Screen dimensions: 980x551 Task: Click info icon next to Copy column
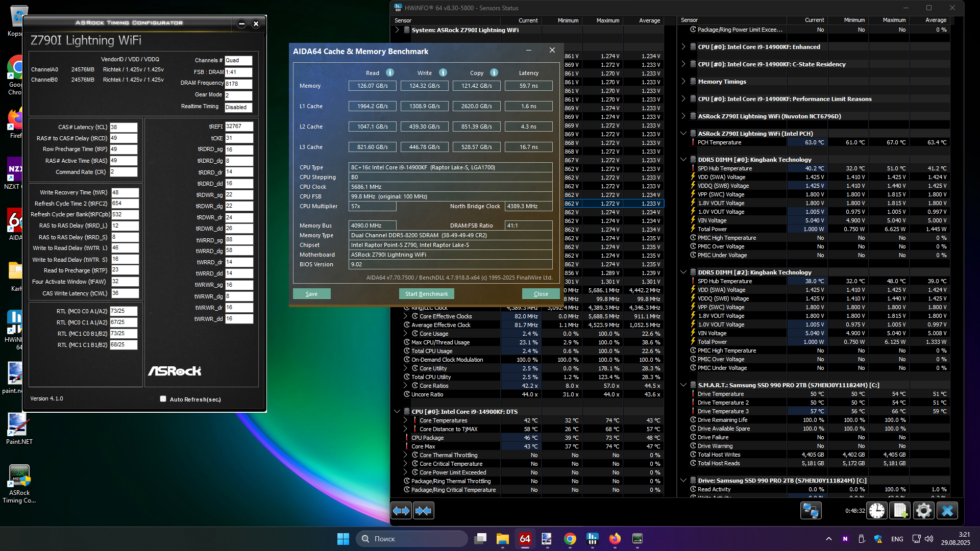click(x=494, y=73)
